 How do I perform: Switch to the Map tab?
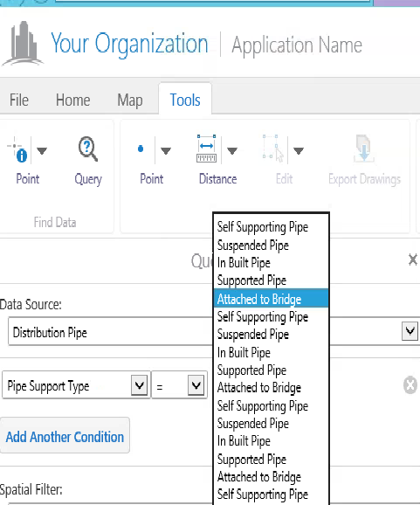coord(130,100)
